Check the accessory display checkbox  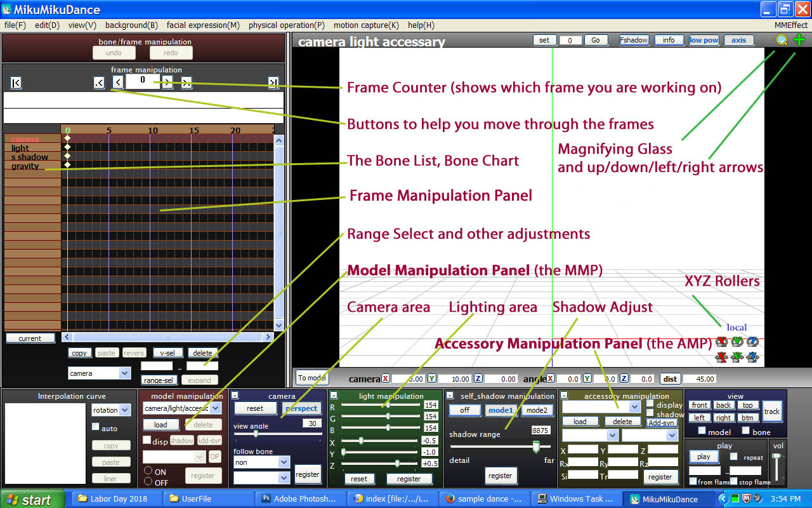pyautogui.click(x=650, y=403)
